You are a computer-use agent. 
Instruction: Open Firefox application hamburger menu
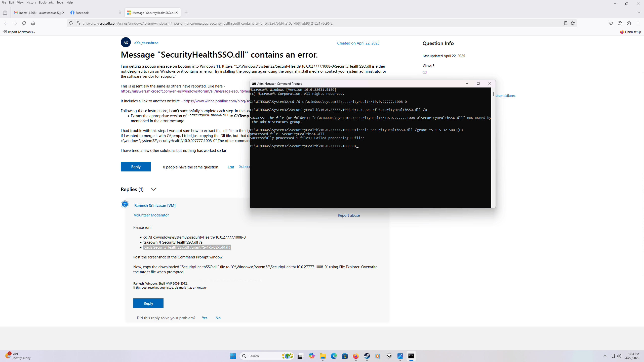pyautogui.click(x=638, y=23)
